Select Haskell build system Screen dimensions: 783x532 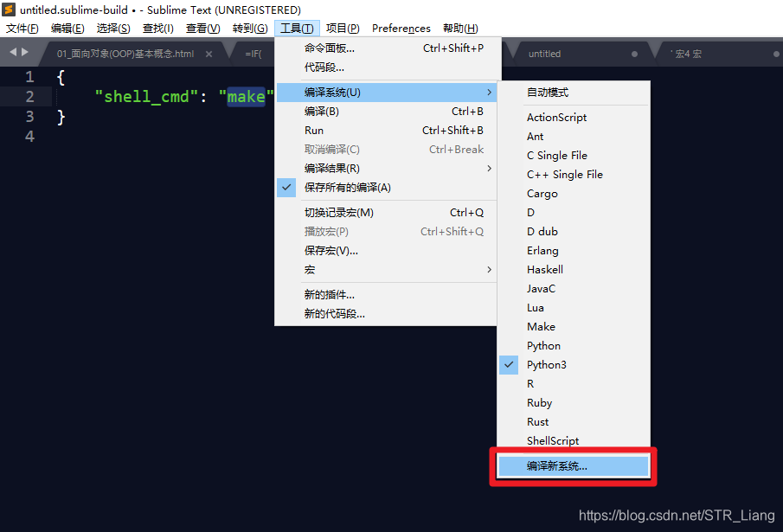(574, 270)
